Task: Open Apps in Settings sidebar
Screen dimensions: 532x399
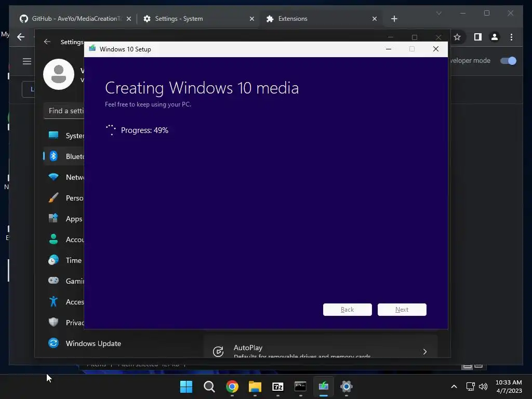Action: (64, 219)
